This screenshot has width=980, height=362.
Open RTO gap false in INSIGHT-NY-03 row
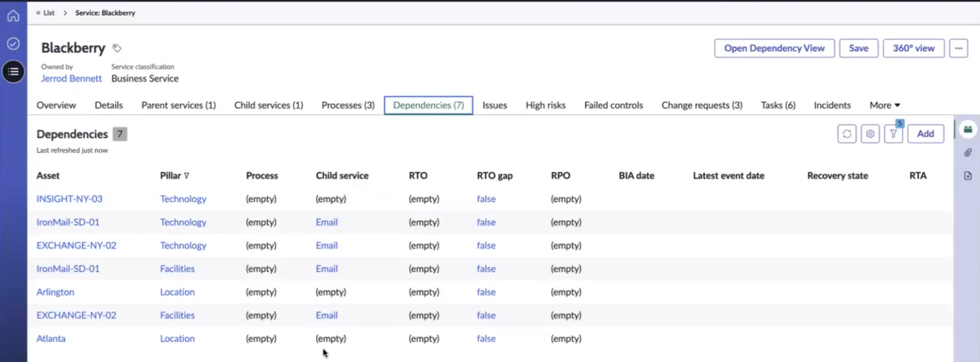(486, 199)
